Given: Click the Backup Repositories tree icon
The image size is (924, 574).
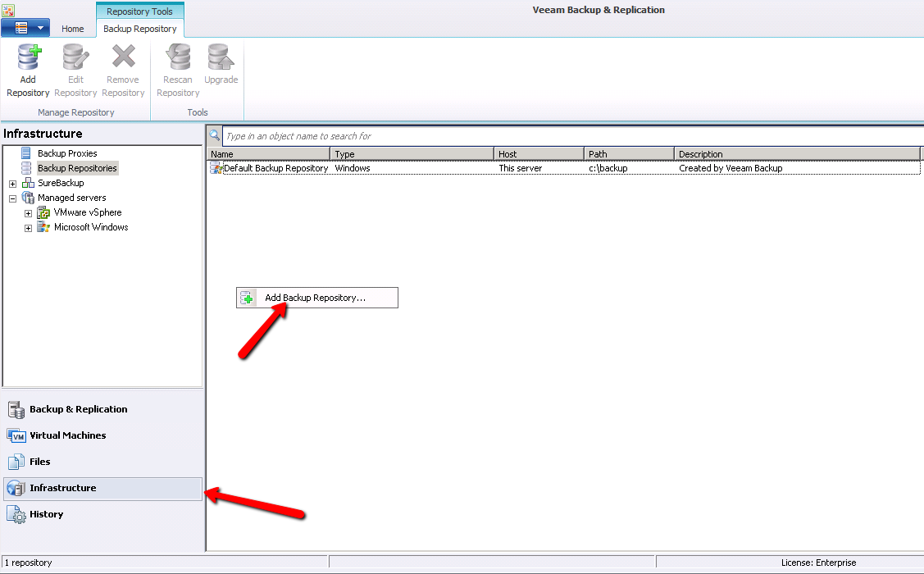Looking at the screenshot, I should (x=26, y=168).
